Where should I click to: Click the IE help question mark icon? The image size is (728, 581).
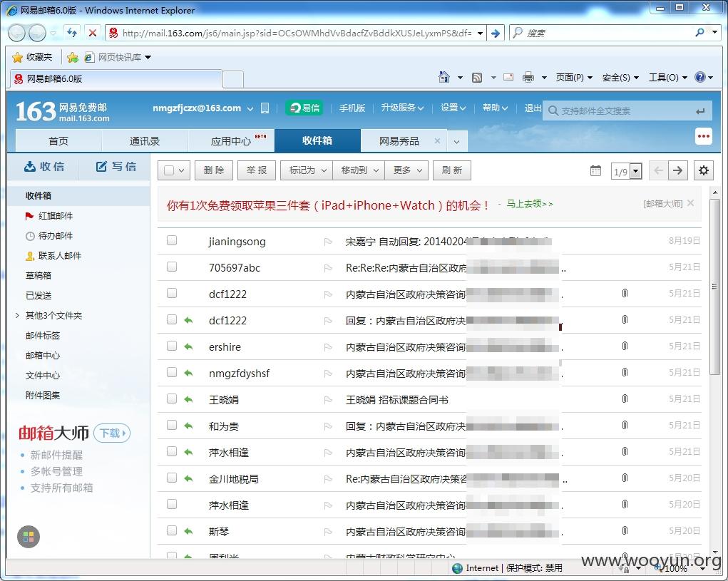pos(699,77)
